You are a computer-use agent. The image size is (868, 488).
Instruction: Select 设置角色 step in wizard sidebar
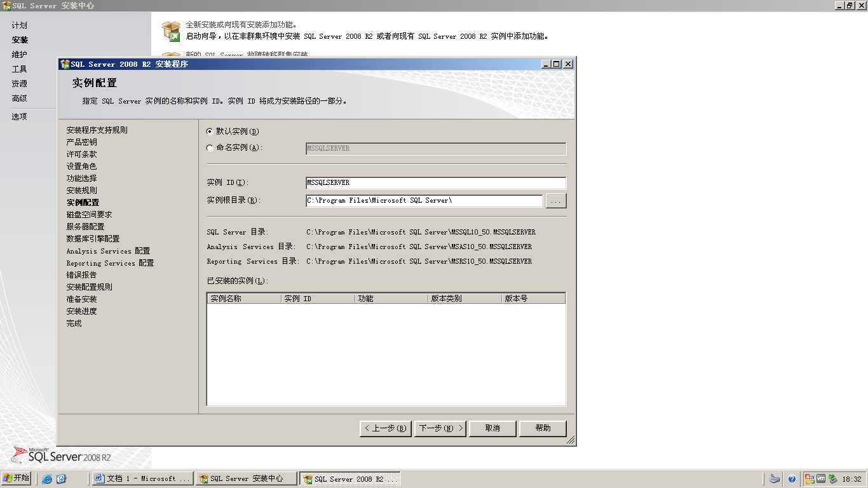point(82,166)
